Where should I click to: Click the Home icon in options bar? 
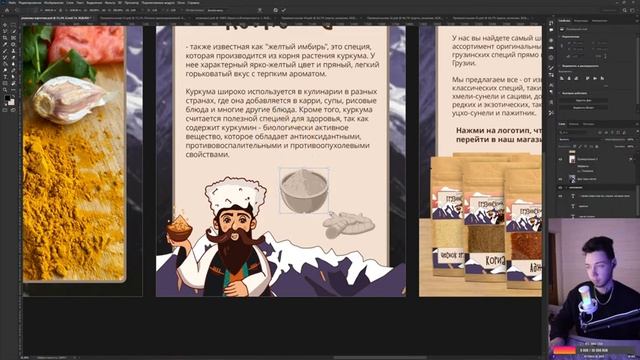click(x=7, y=10)
